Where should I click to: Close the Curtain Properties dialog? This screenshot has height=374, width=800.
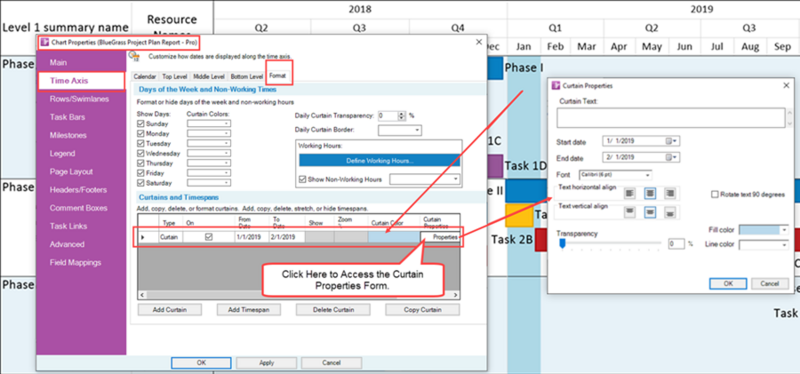(786, 86)
